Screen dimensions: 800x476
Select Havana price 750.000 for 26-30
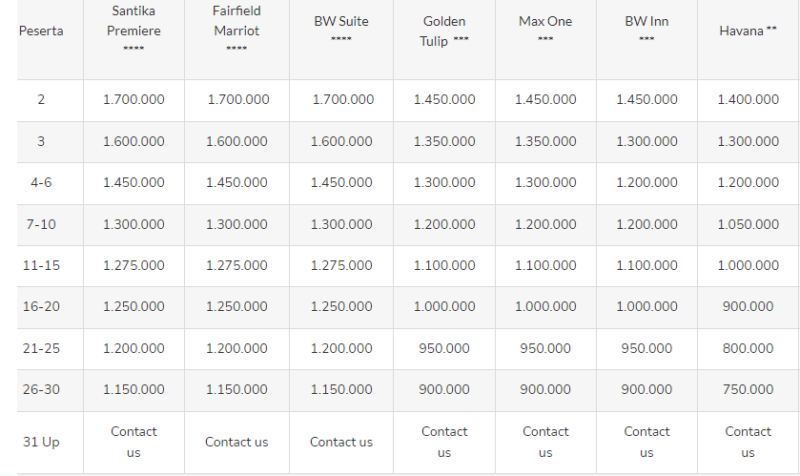(748, 389)
